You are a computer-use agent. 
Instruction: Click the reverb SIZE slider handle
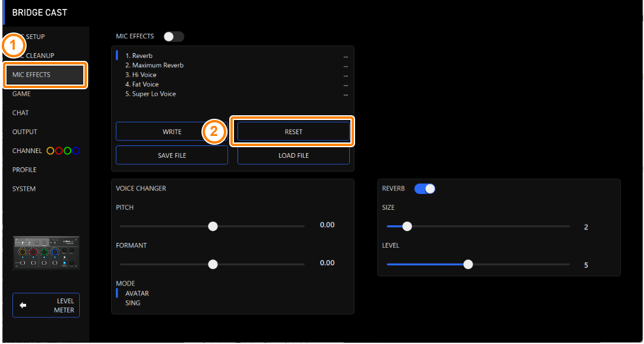pos(407,226)
